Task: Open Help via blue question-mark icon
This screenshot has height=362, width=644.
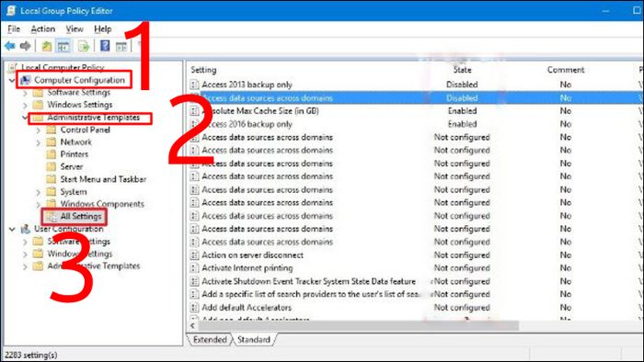Action: (x=105, y=46)
